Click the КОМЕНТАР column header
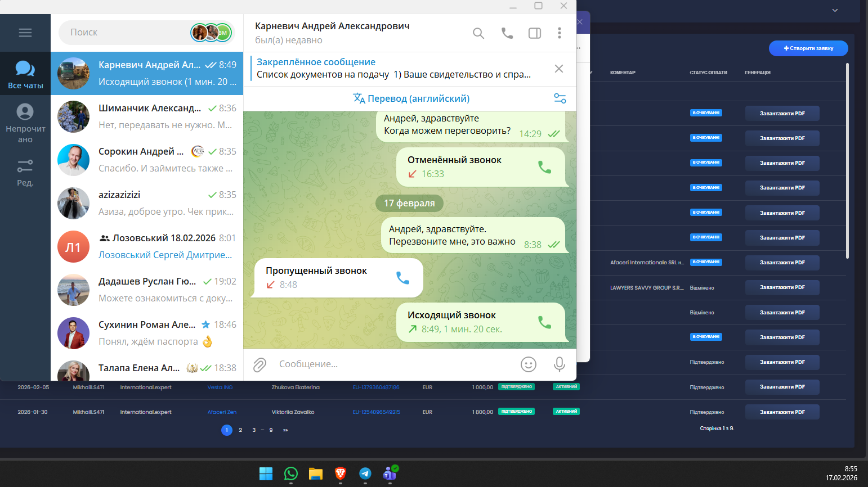This screenshot has height=487, width=868. pyautogui.click(x=623, y=73)
